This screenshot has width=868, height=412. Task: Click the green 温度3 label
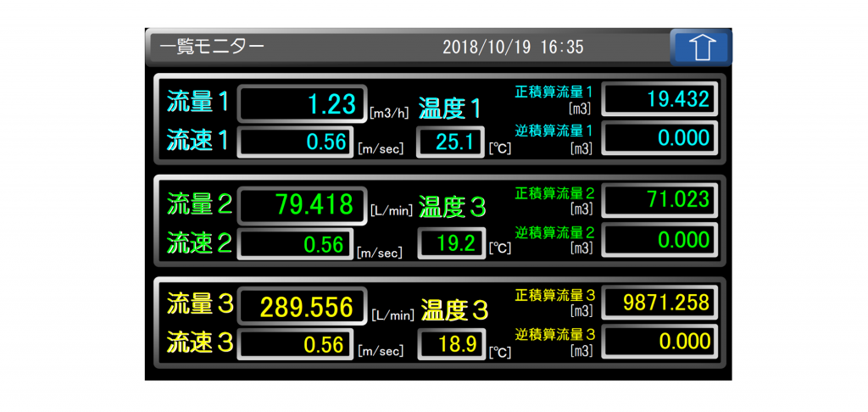(x=453, y=208)
